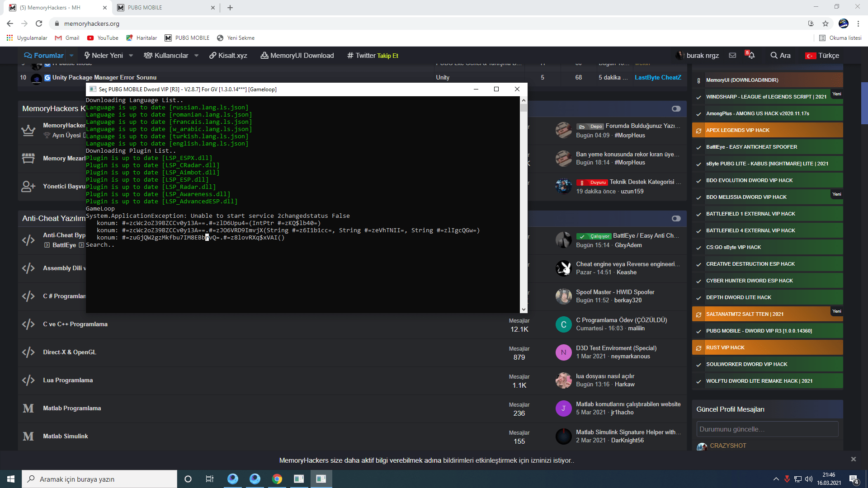The image size is (868, 488).
Task: Open the CRAZYSHOT profile message user
Action: [x=728, y=446]
